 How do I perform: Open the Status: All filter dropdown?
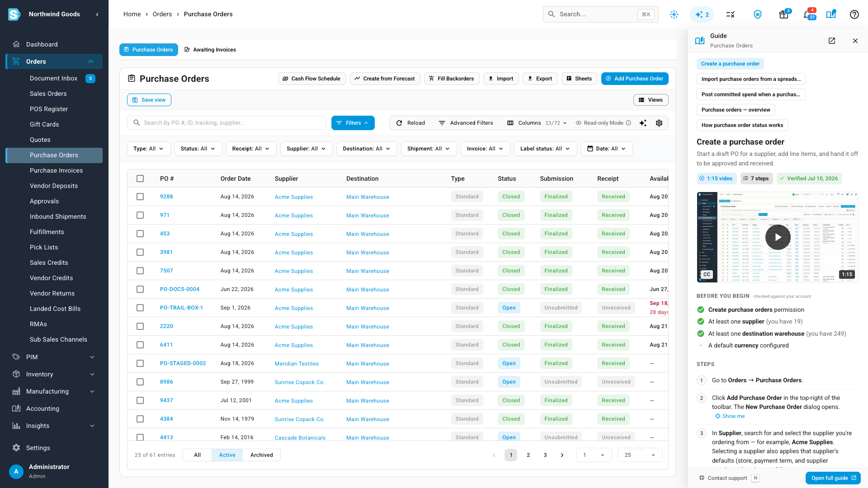point(198,149)
